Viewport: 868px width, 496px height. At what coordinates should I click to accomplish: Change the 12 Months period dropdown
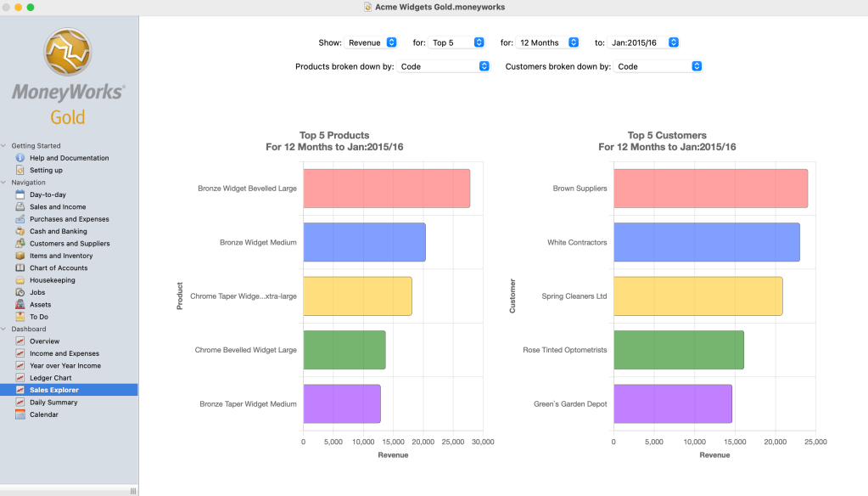click(x=549, y=42)
